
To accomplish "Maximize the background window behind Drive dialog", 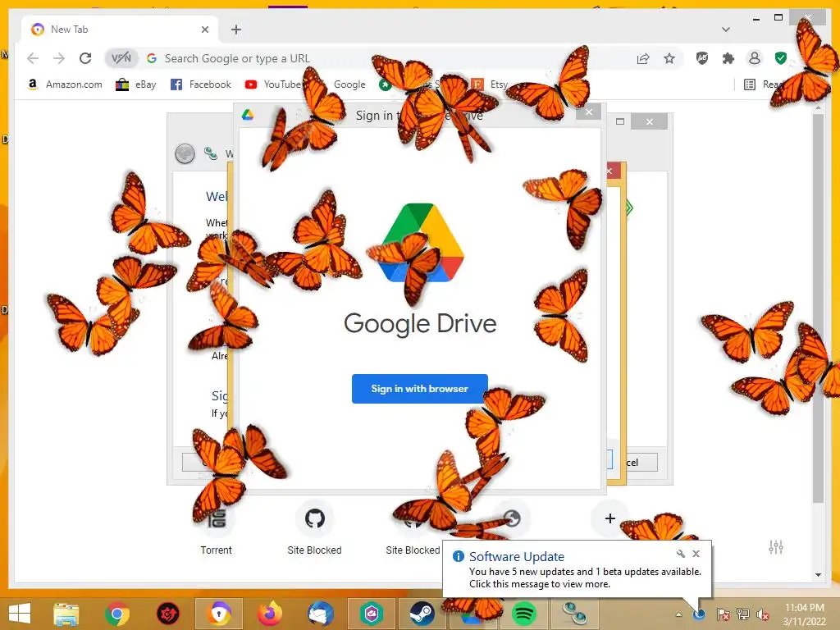I will 620,121.
